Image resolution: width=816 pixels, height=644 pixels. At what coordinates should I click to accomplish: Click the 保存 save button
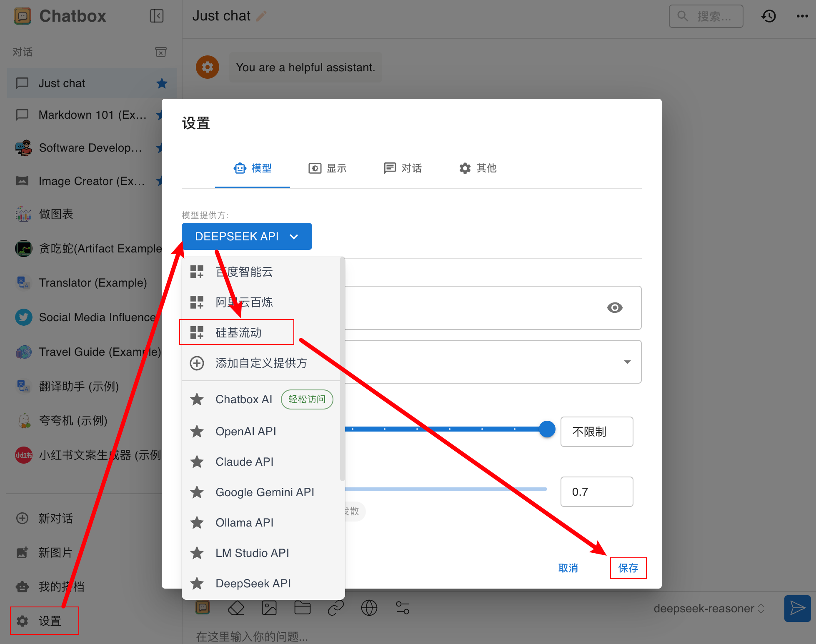[x=628, y=568]
